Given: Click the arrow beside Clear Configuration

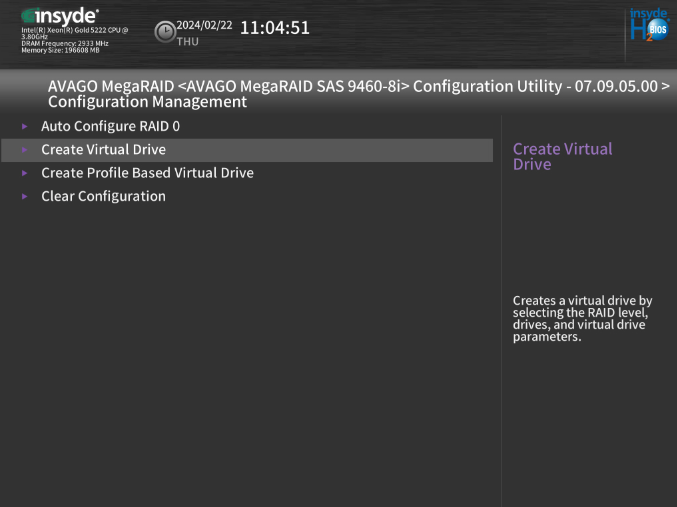Looking at the screenshot, I should coord(25,197).
